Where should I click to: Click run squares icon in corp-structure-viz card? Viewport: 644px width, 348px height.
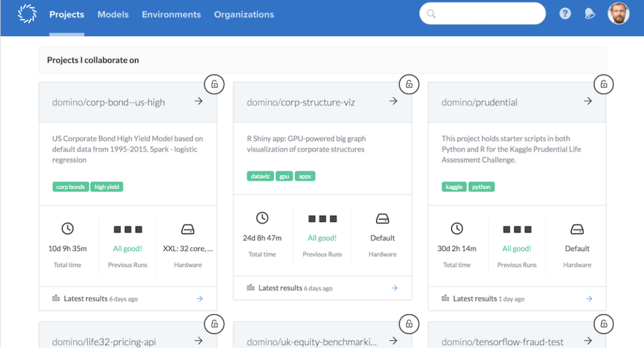(322, 218)
